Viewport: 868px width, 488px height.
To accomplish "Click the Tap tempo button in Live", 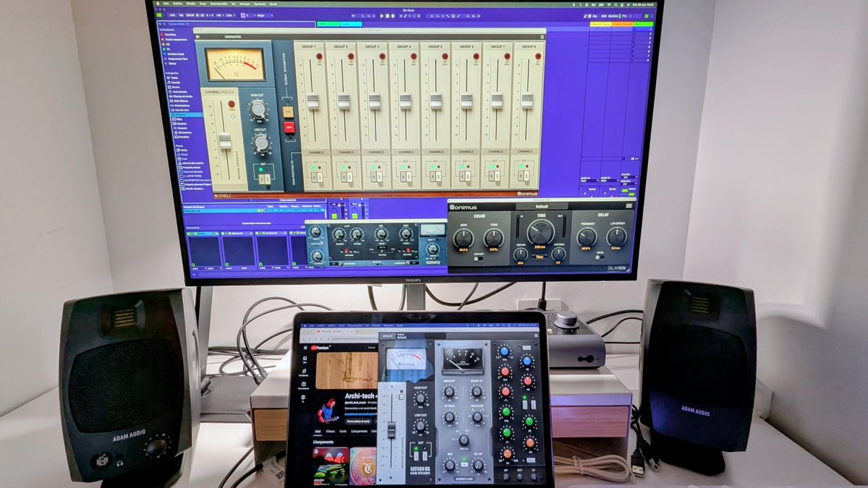I will tap(181, 15).
